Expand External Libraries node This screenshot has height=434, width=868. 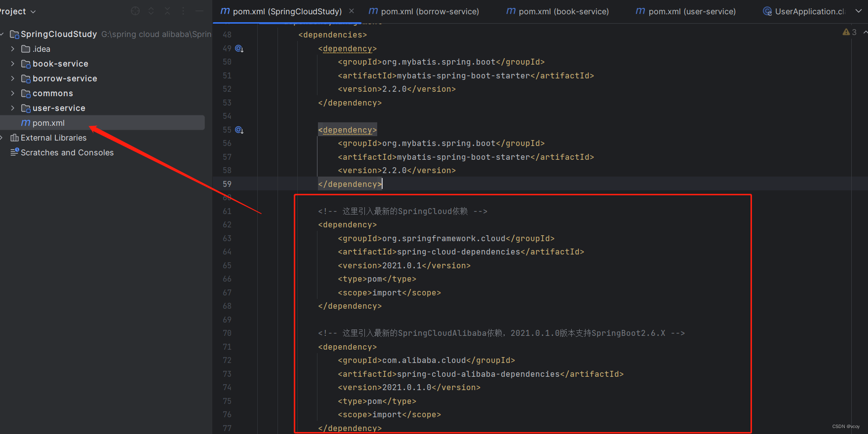click(2, 138)
